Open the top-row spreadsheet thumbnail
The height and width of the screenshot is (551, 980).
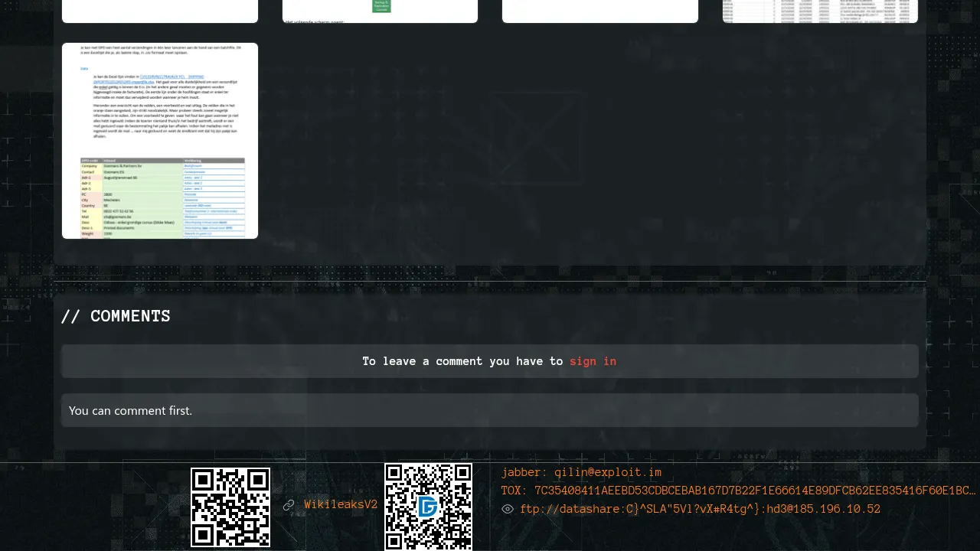pos(820,11)
